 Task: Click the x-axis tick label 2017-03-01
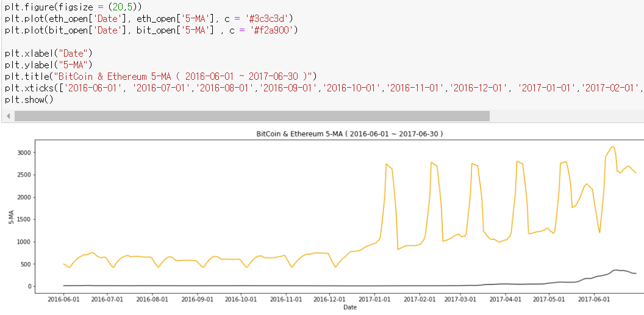(x=460, y=299)
